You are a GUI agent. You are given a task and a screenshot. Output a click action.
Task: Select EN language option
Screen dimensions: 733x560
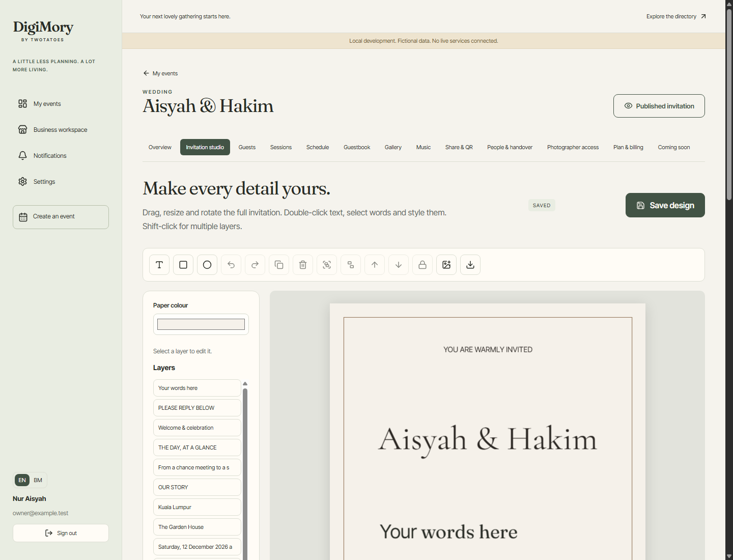tap(22, 480)
